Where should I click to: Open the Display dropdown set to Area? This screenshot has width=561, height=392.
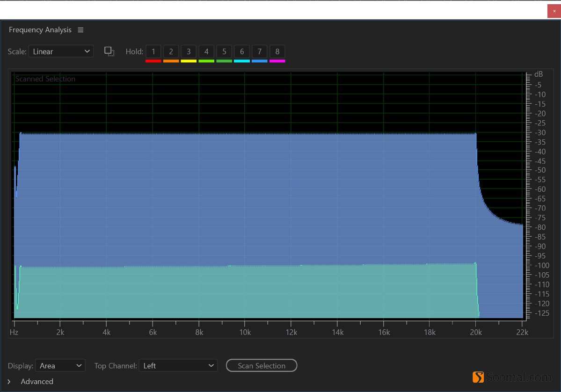[60, 366]
